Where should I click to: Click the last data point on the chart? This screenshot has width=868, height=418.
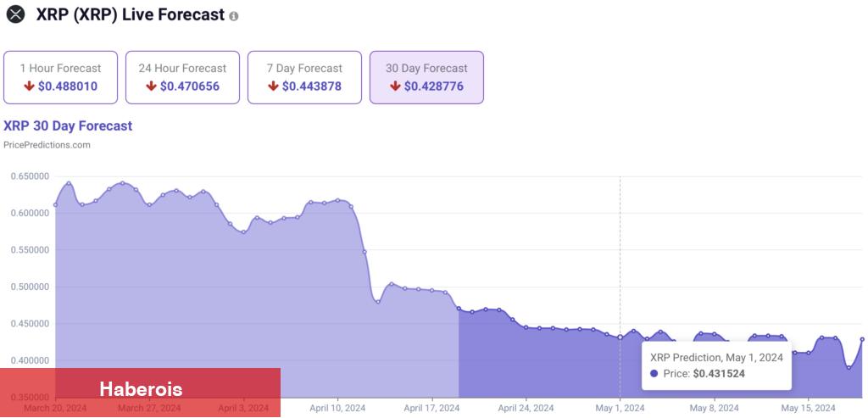[x=862, y=339]
